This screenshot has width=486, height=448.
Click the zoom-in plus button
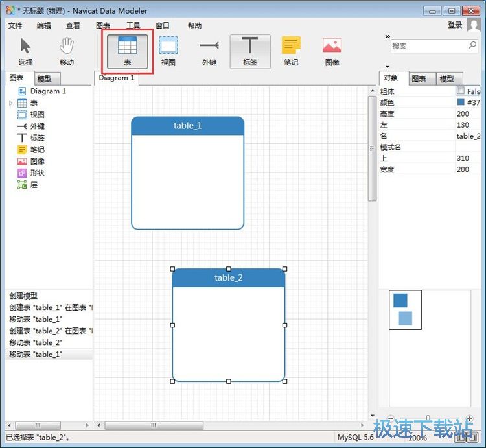coord(469,419)
